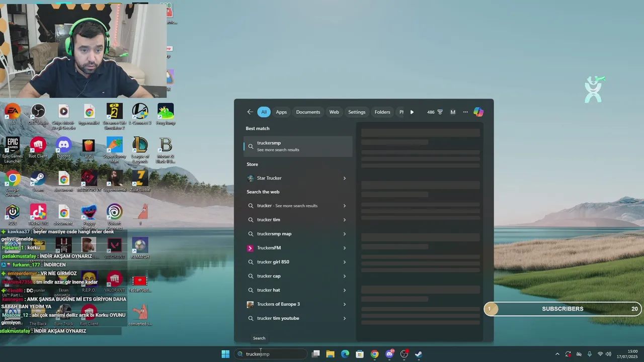Viewport: 644px width, 362px height.
Task: Select the Frog Jump desktop icon
Action: pos(166,114)
